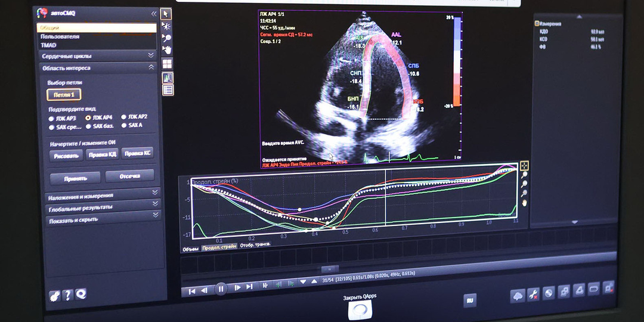
Task: Select the Общий preset item
Action: pyautogui.click(x=97, y=27)
